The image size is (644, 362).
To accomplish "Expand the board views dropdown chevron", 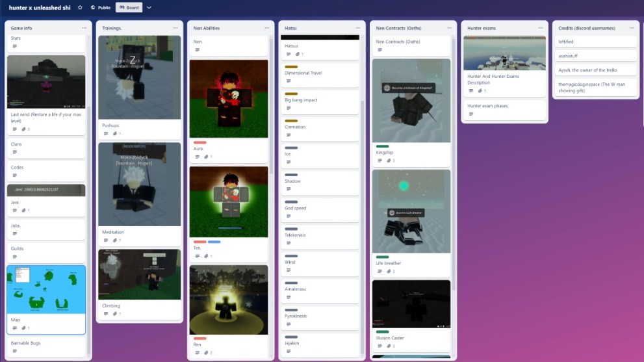I will pyautogui.click(x=149, y=8).
